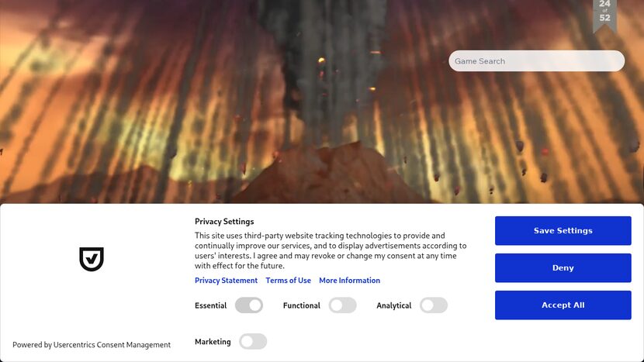Click the Accept All button
This screenshot has width=644, height=362.
tap(563, 305)
